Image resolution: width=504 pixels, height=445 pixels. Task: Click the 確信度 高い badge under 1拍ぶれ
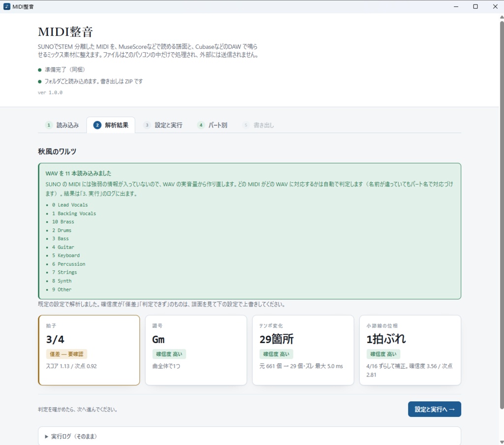[383, 354]
